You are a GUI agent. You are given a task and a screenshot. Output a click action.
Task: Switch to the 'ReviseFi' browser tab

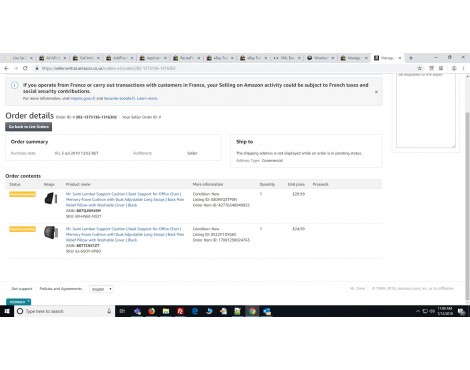coord(187,58)
